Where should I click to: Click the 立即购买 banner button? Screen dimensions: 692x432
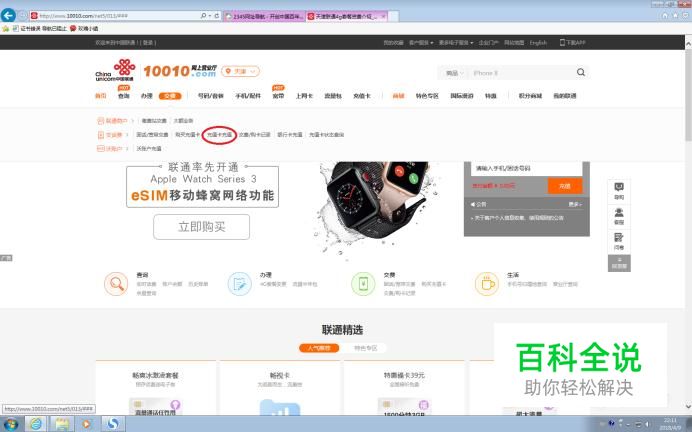tap(202, 227)
